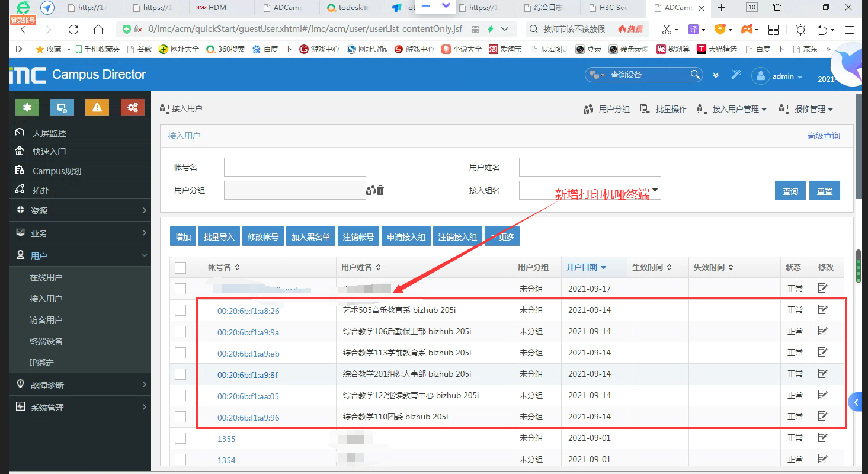Click modify icon for 00:20:6b:f1:a9:96 row
Screen dimensions: 868x474
click(822, 416)
